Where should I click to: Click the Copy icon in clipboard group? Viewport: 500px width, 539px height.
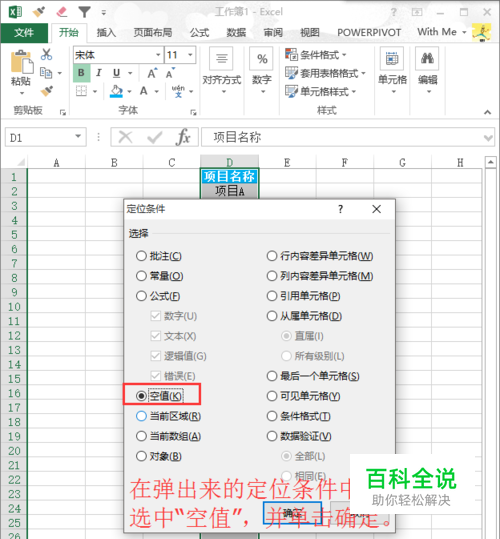coord(46,73)
